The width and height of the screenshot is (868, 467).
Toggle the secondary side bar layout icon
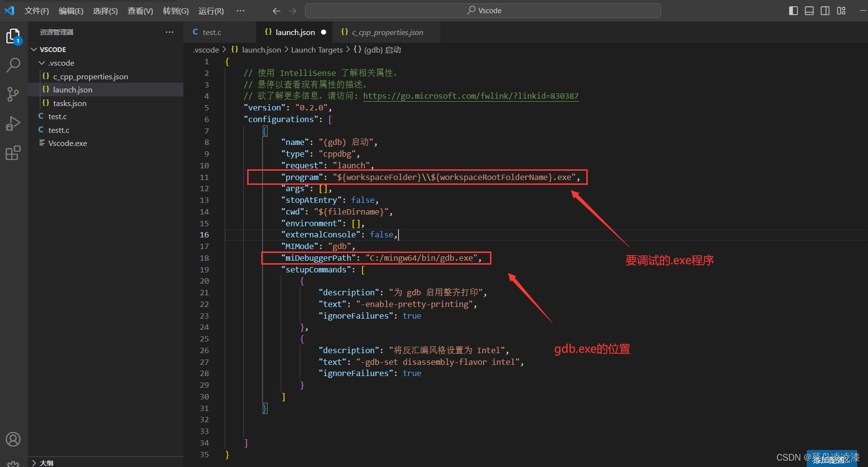coord(825,11)
